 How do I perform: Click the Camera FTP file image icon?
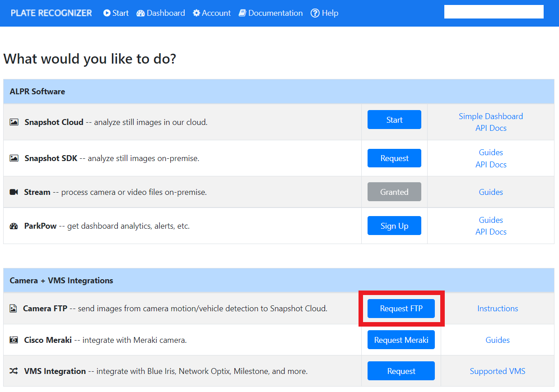coord(13,309)
